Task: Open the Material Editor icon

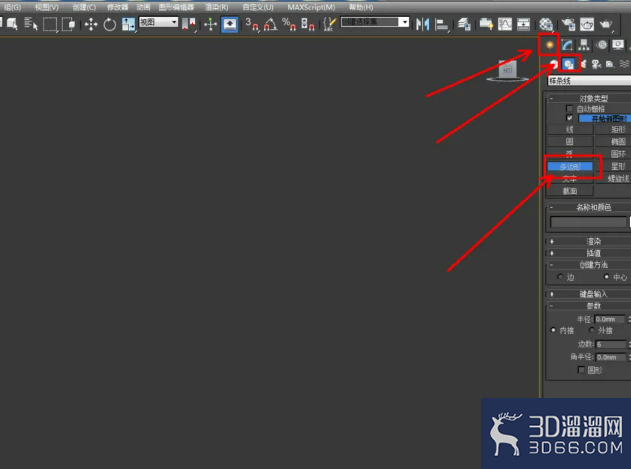Action: [x=546, y=25]
